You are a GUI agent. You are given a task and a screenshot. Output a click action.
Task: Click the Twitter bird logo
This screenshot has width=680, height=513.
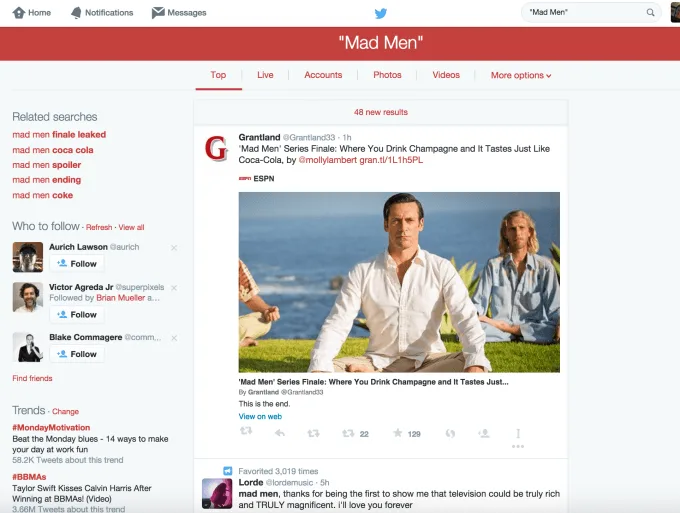(381, 13)
